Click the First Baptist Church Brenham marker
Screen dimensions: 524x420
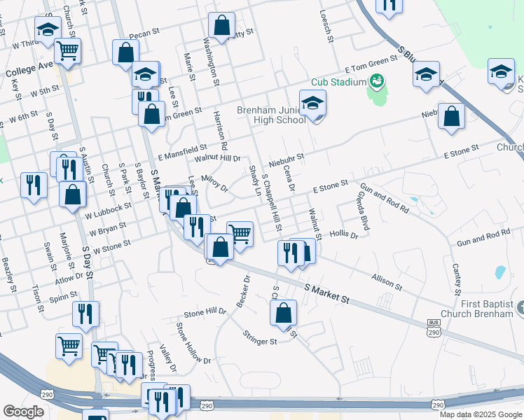(520, 307)
